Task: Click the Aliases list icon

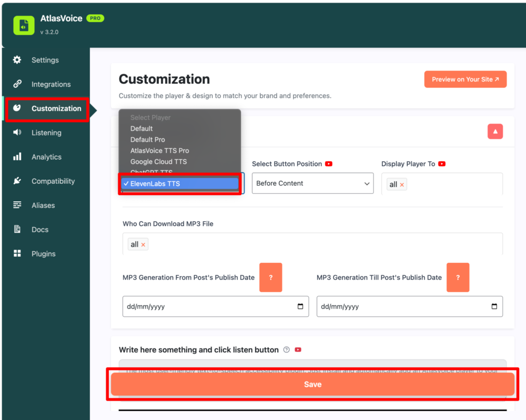Action: click(x=17, y=205)
